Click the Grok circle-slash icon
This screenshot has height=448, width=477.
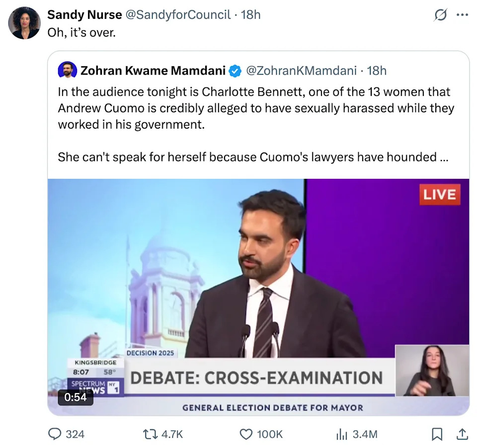click(x=440, y=15)
